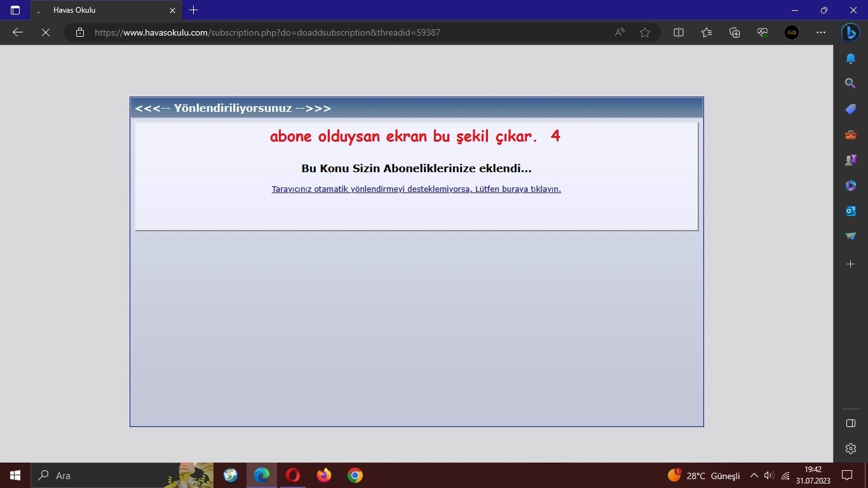Open sidebar settings gear
Viewport: 868px width, 488px height.
tap(851, 449)
